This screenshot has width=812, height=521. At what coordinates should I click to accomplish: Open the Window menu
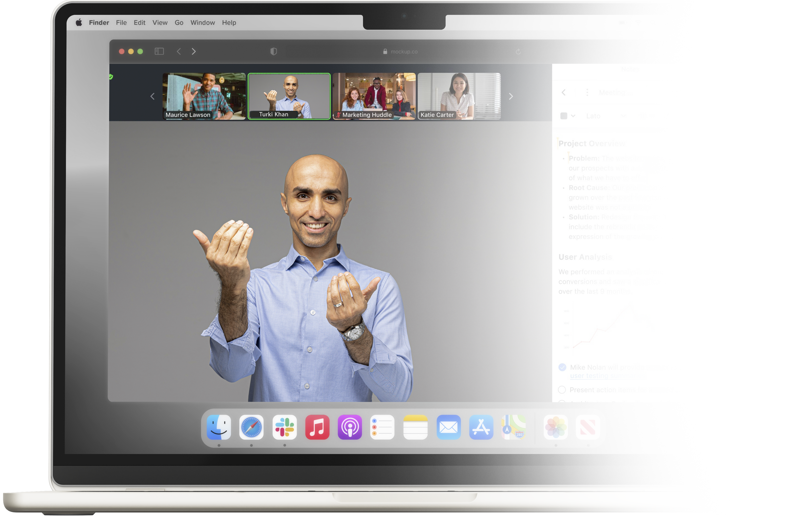pyautogui.click(x=202, y=23)
